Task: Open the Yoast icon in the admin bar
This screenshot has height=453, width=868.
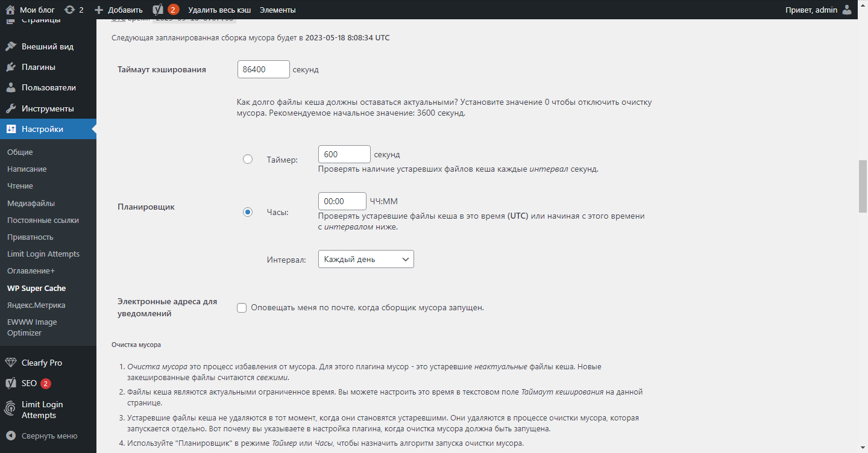Action: tap(159, 10)
